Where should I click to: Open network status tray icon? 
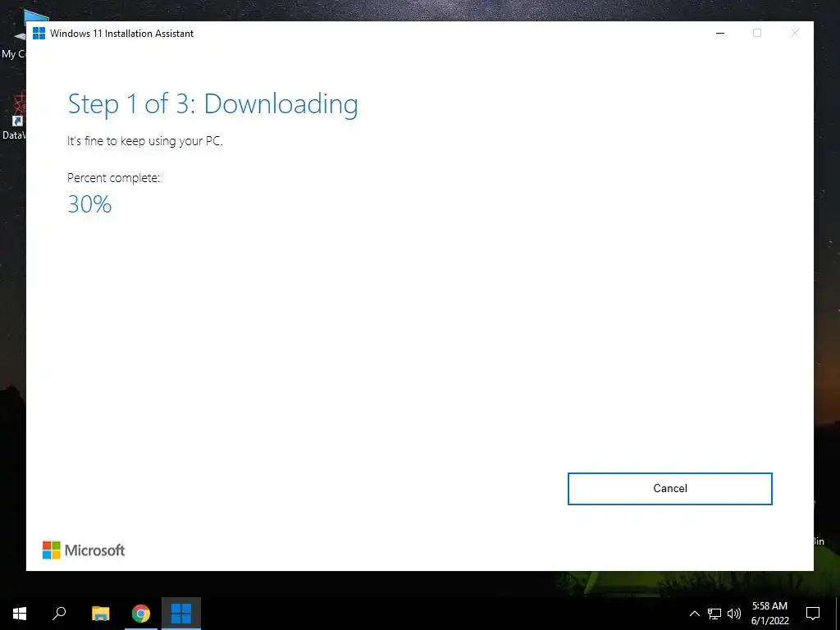coord(714,614)
